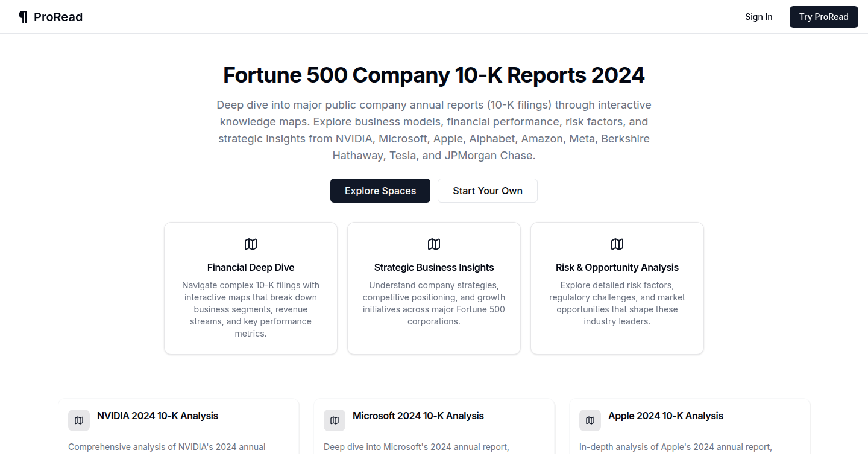The image size is (868, 459).
Task: Click the 'Understand company strategies' description
Action: pos(434,303)
